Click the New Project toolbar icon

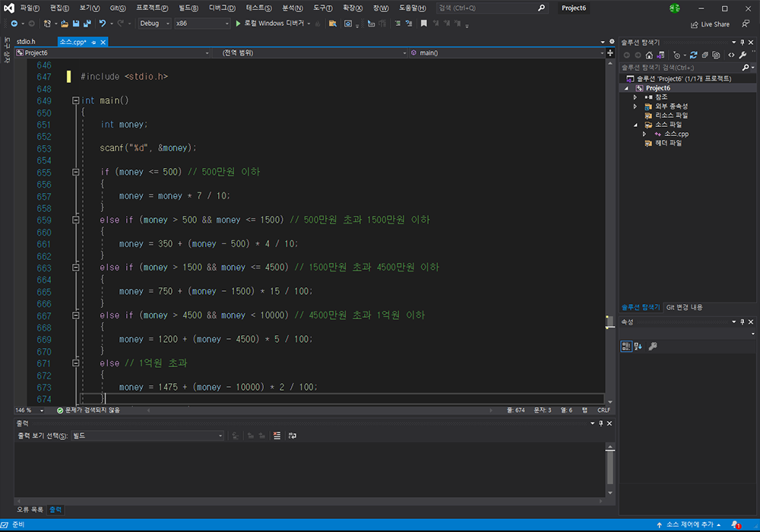pyautogui.click(x=47, y=24)
